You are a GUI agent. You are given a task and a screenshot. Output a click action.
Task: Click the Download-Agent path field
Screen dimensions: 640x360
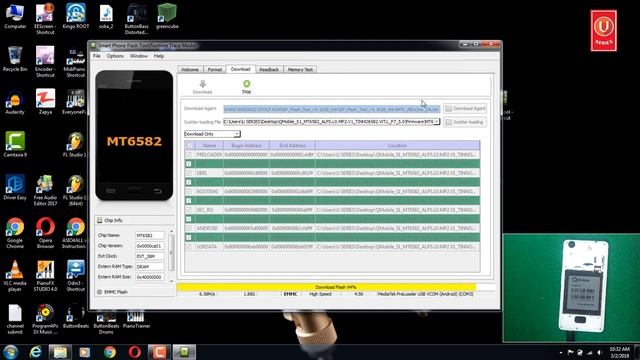pos(331,109)
